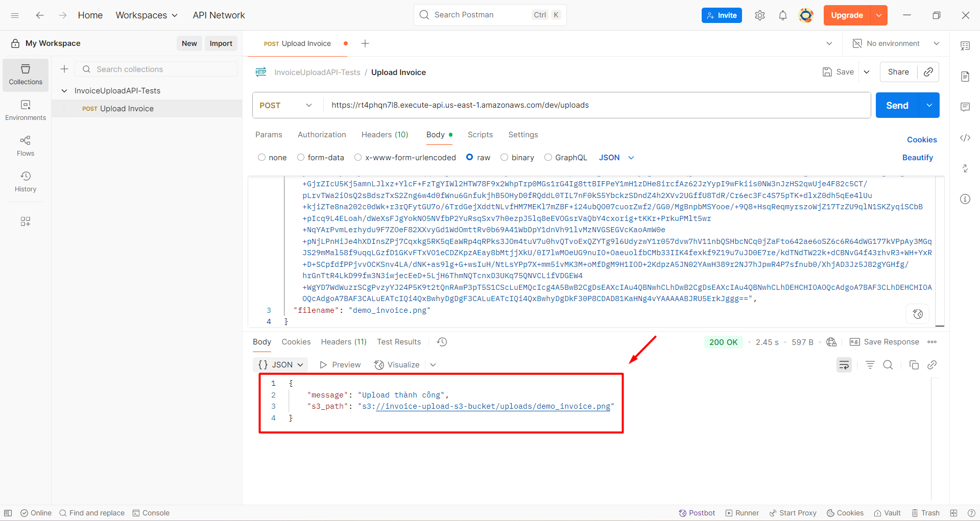This screenshot has height=521, width=980.
Task: Click the request URL input field
Action: pyautogui.click(x=562, y=105)
